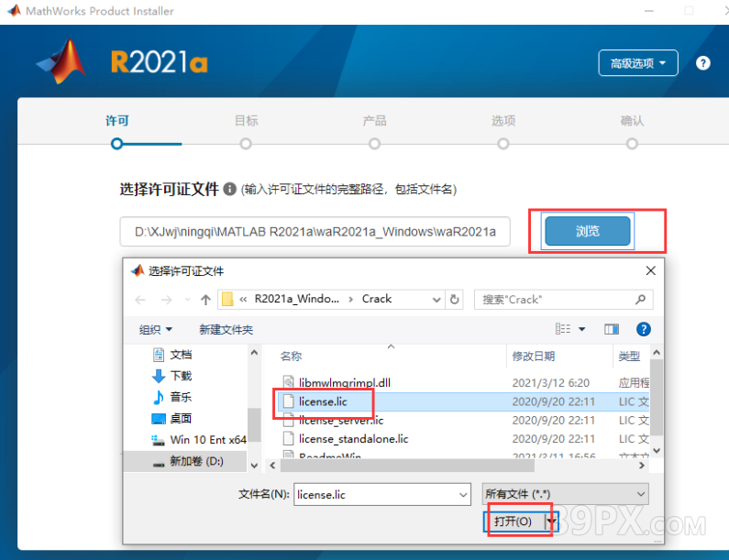Click the change view icon
The width and height of the screenshot is (729, 560).
tap(563, 329)
